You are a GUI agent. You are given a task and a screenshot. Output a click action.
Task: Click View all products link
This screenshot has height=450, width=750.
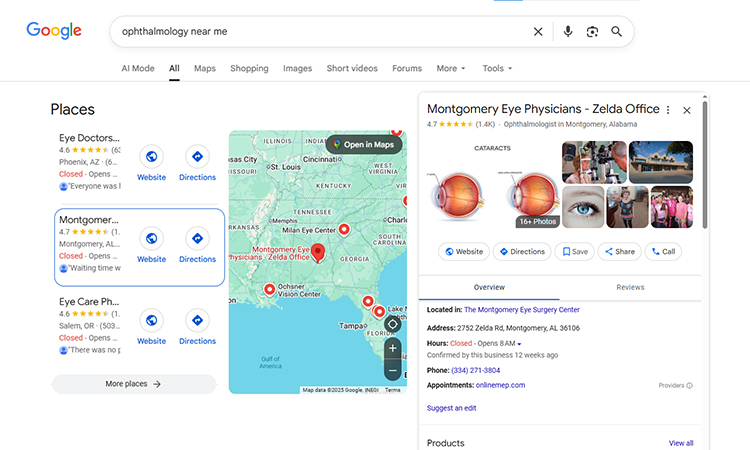coord(681,443)
